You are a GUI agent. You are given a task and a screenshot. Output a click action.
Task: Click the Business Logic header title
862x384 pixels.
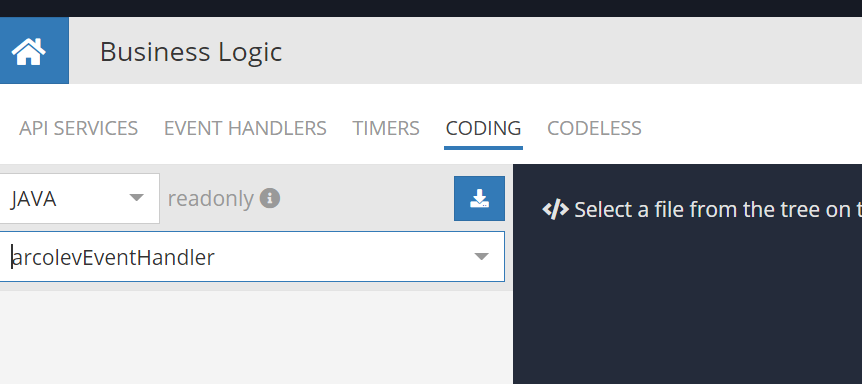click(x=191, y=52)
